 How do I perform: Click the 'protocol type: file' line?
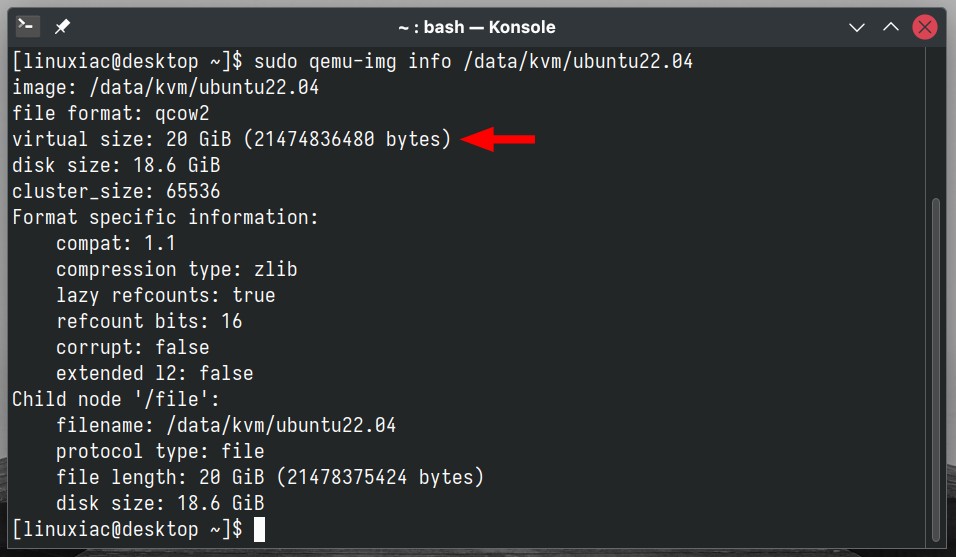click(160, 452)
